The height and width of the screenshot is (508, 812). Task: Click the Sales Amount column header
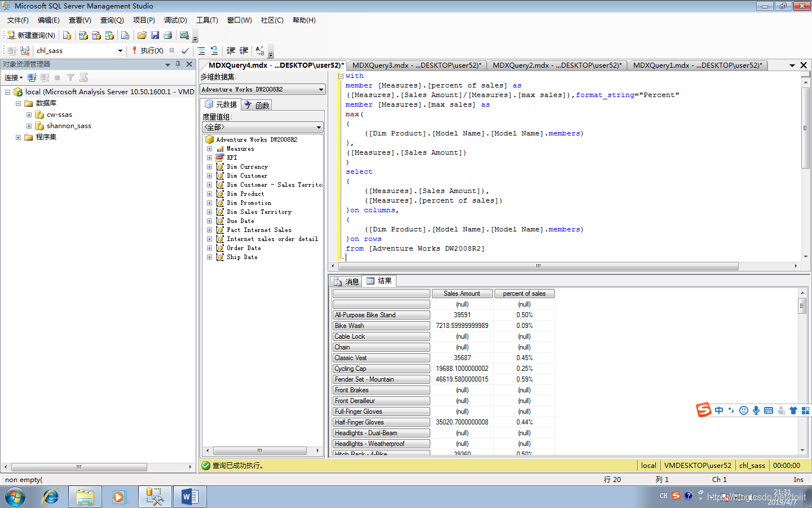coord(462,294)
